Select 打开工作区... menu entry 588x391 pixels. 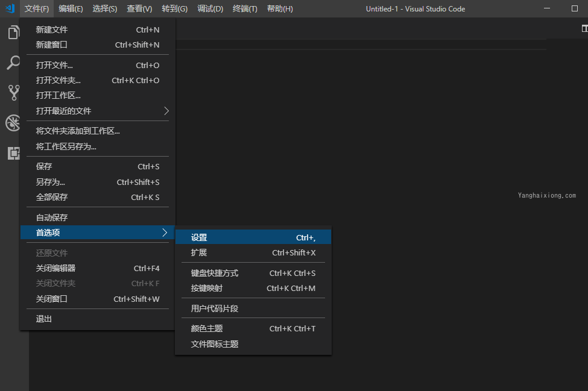click(98, 95)
